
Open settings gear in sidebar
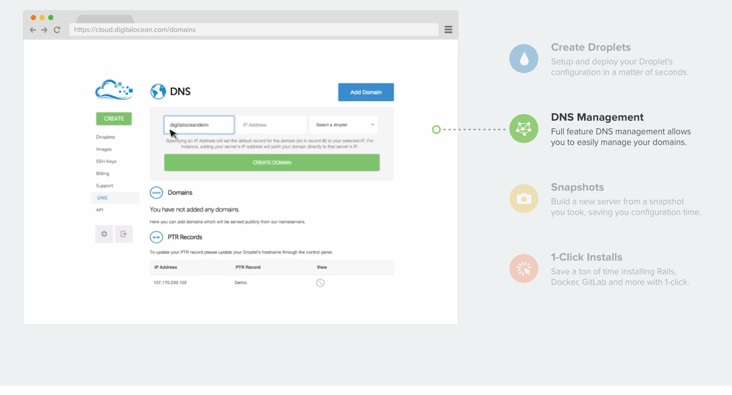pos(104,234)
